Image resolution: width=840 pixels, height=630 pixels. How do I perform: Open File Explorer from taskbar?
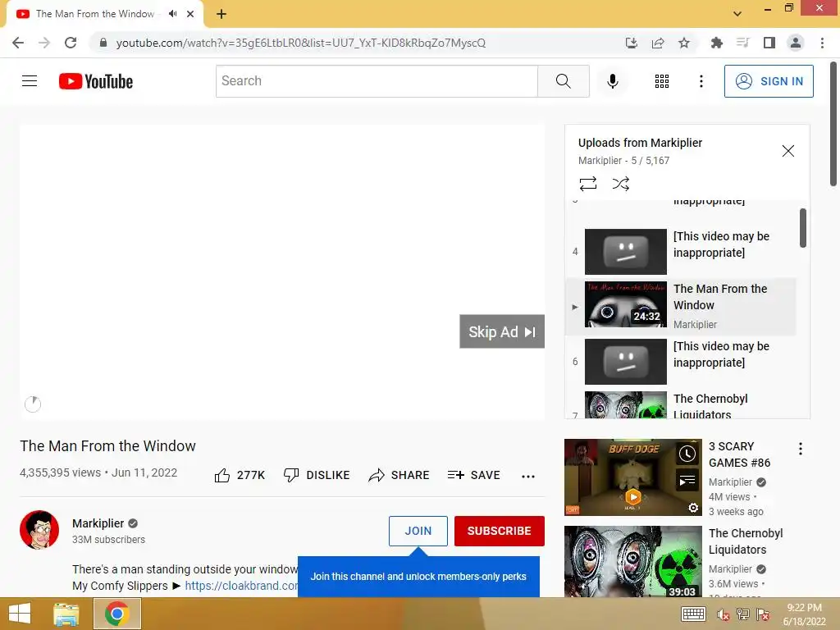click(x=66, y=614)
